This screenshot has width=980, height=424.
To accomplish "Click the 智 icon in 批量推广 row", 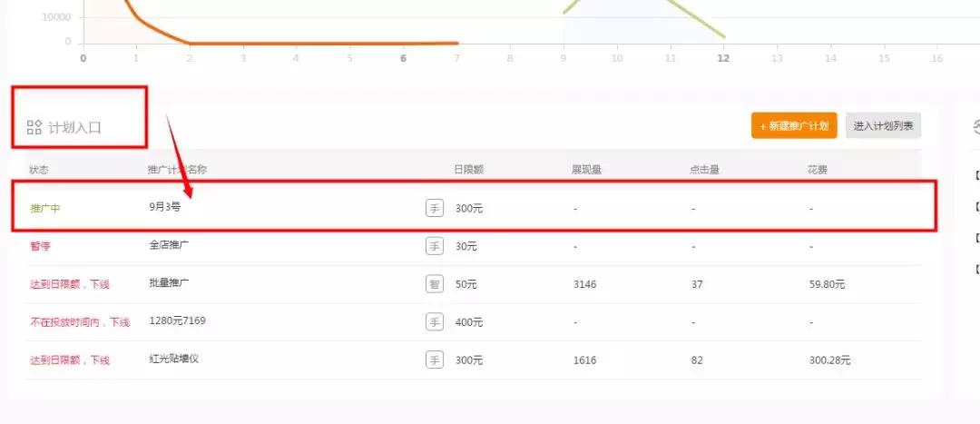I will pos(435,284).
